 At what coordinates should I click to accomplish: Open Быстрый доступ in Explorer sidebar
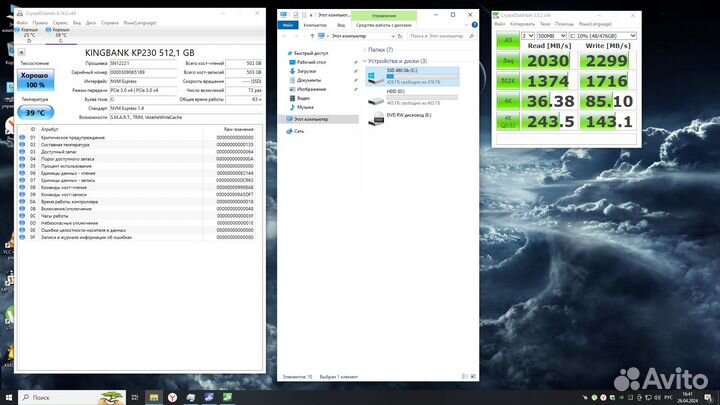pyautogui.click(x=310, y=53)
